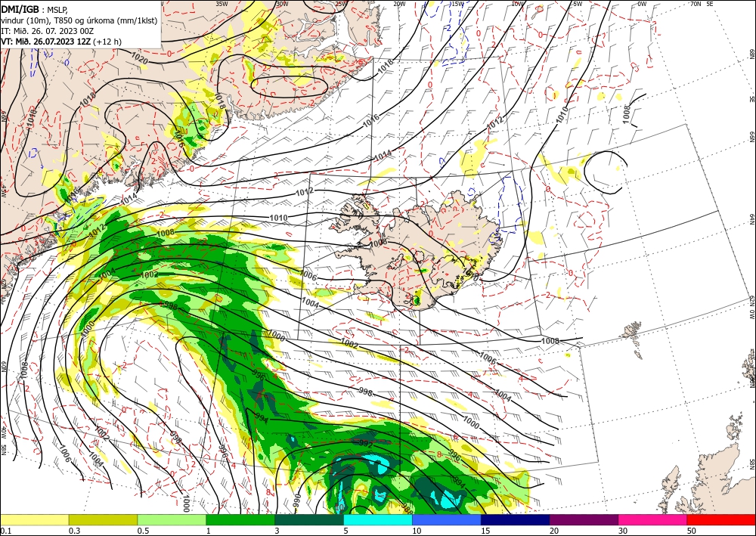756x536 pixels.
Task: Click the yellow 0.1–0.3 legend swatch
Action: click(34, 519)
